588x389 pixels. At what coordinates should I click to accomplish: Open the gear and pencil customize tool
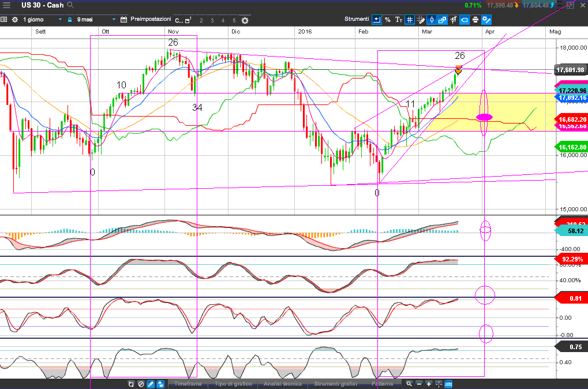(486, 20)
